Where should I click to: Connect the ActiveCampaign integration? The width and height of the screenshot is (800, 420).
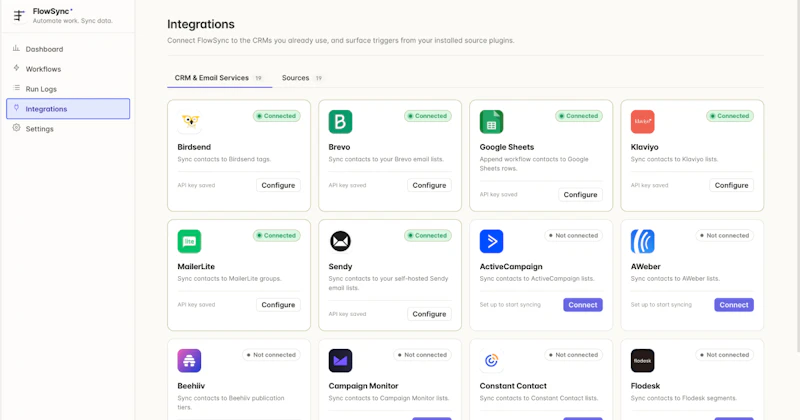point(583,305)
